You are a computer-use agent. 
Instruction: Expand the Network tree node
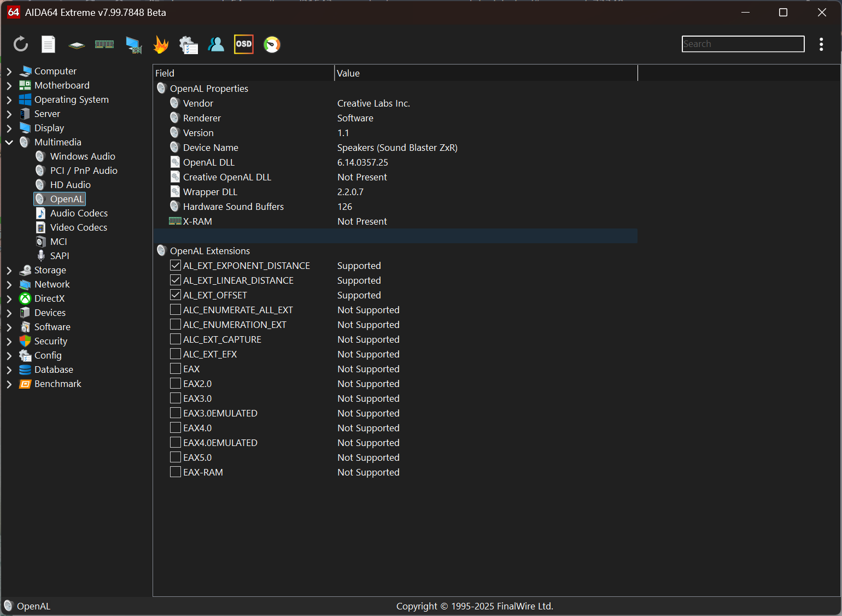9,284
